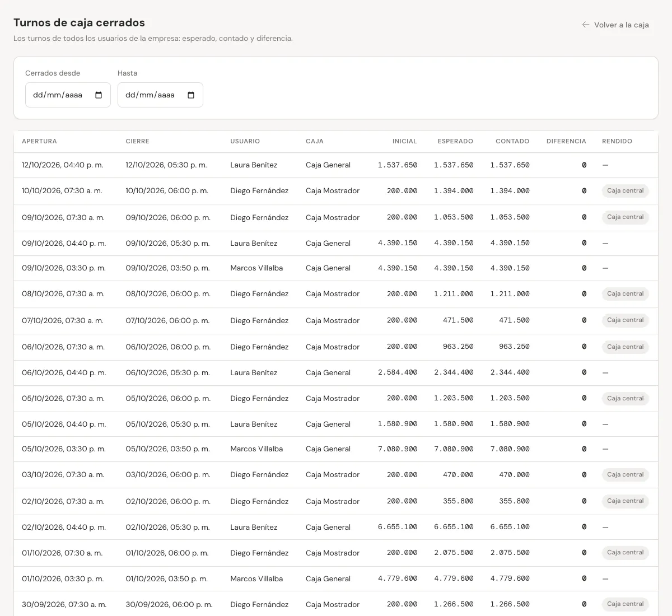This screenshot has height=616, width=672.
Task: Select opening time 06/10/2026, 04:40 p. m.
Action: pos(64,373)
